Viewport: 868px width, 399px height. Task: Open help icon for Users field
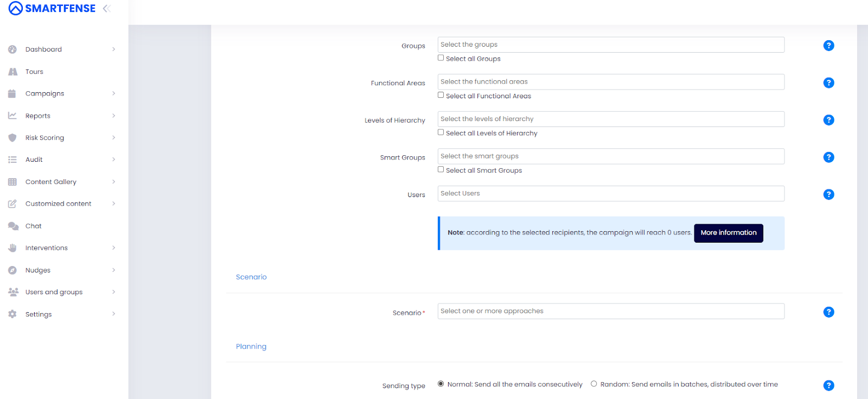[x=828, y=194]
